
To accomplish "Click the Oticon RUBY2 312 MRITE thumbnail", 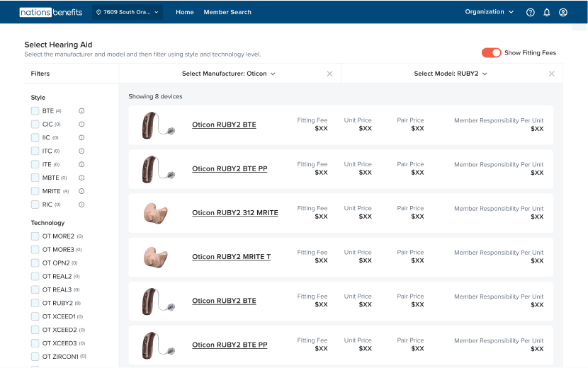I will coord(156,213).
